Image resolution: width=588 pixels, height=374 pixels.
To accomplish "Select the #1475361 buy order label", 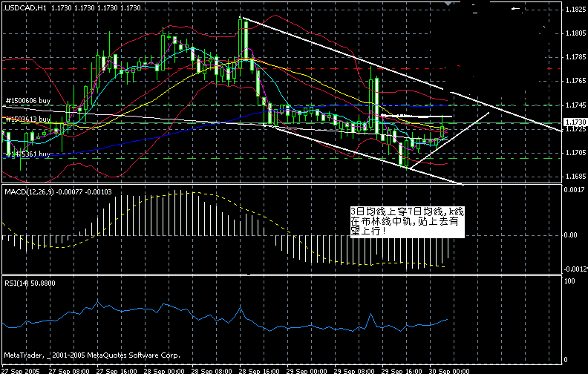I will pyautogui.click(x=28, y=154).
